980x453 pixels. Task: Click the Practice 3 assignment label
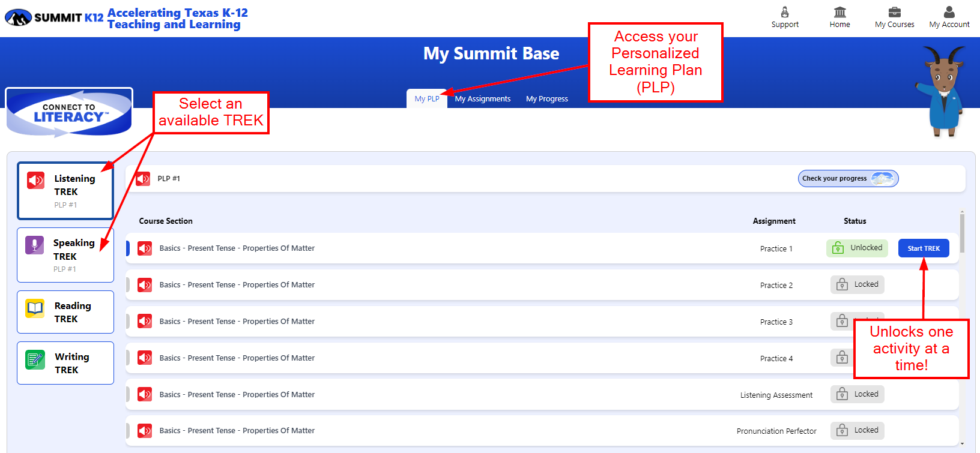776,322
